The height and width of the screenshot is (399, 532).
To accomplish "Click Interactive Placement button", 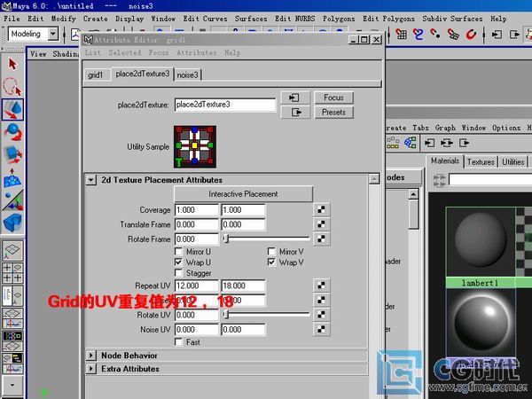I will coord(243,194).
